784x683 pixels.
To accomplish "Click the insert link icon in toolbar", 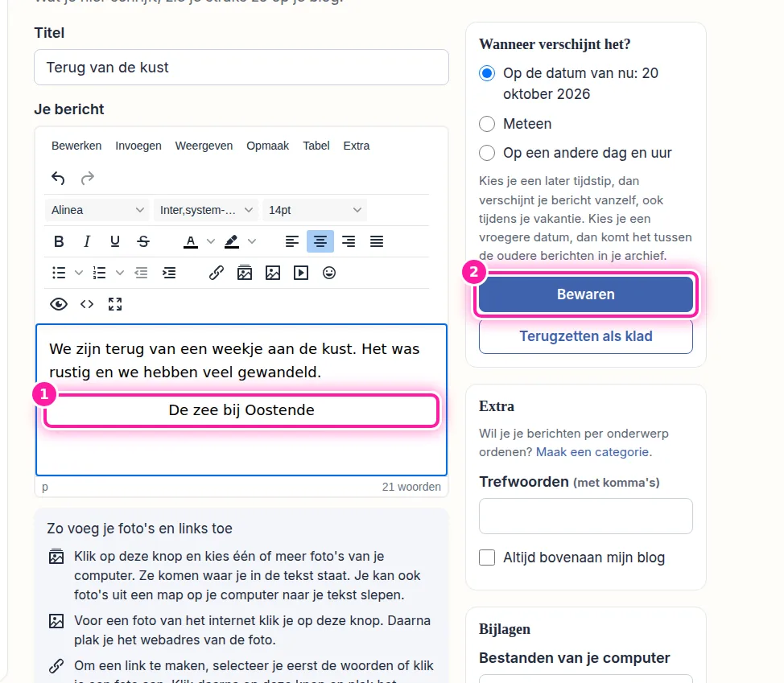I will pyautogui.click(x=216, y=273).
